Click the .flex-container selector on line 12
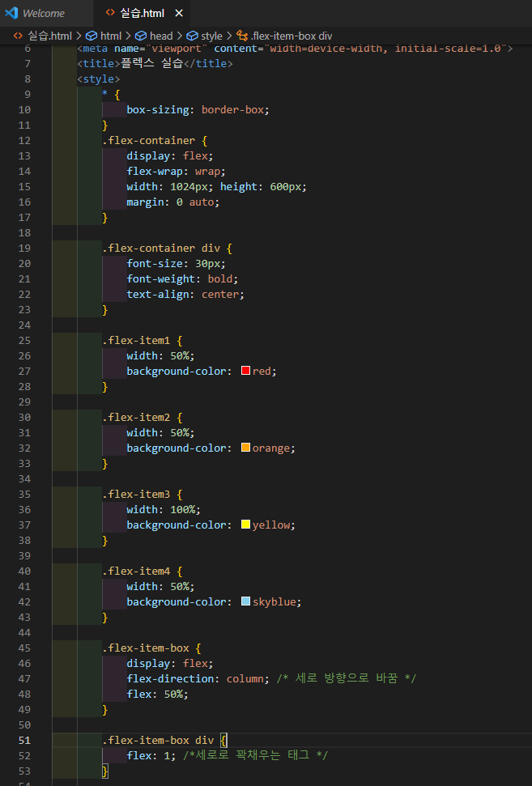Viewport: 532px width, 786px height. coord(148,140)
